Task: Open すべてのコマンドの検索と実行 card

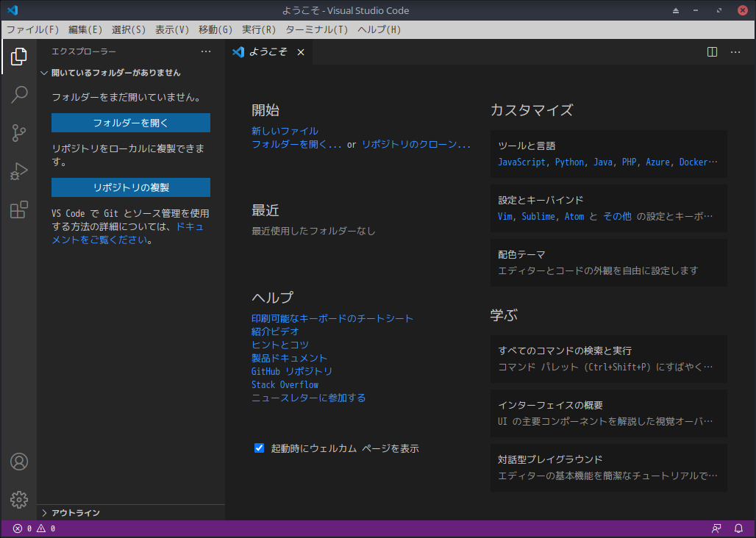Action: (608, 359)
